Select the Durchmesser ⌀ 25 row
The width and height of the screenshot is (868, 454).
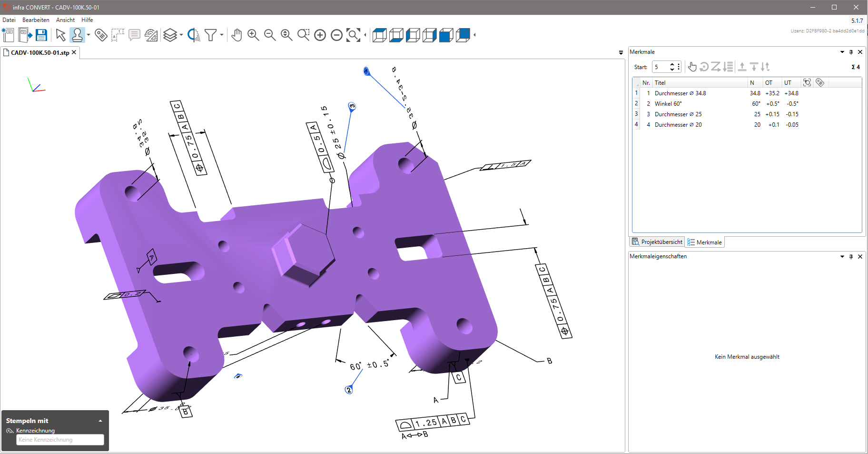pos(747,114)
